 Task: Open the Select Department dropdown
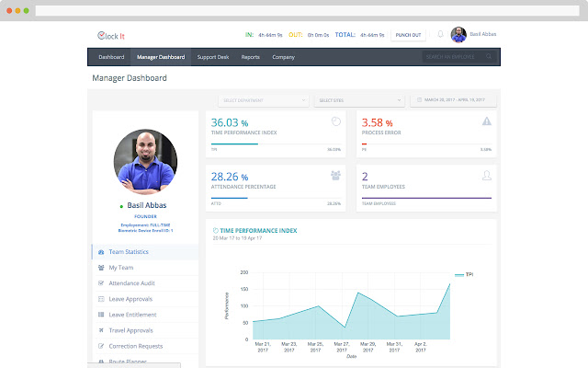pos(263,99)
